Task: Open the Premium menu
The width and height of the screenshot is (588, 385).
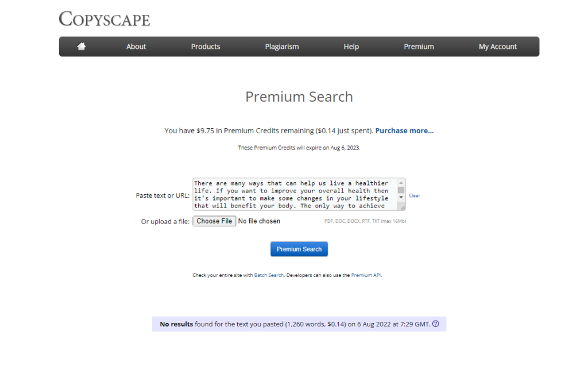Action: pos(419,47)
